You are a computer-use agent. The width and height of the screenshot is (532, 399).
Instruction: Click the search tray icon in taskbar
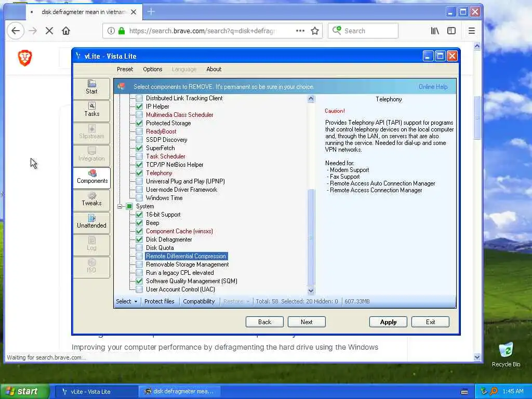494,391
